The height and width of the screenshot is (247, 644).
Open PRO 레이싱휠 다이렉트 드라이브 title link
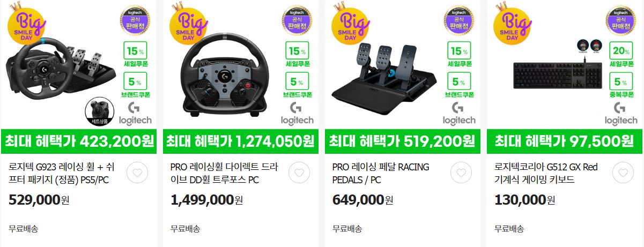tap(224, 173)
